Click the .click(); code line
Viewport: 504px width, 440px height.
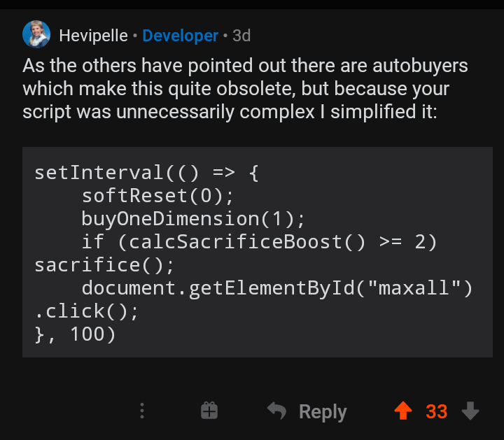pyautogui.click(x=87, y=311)
